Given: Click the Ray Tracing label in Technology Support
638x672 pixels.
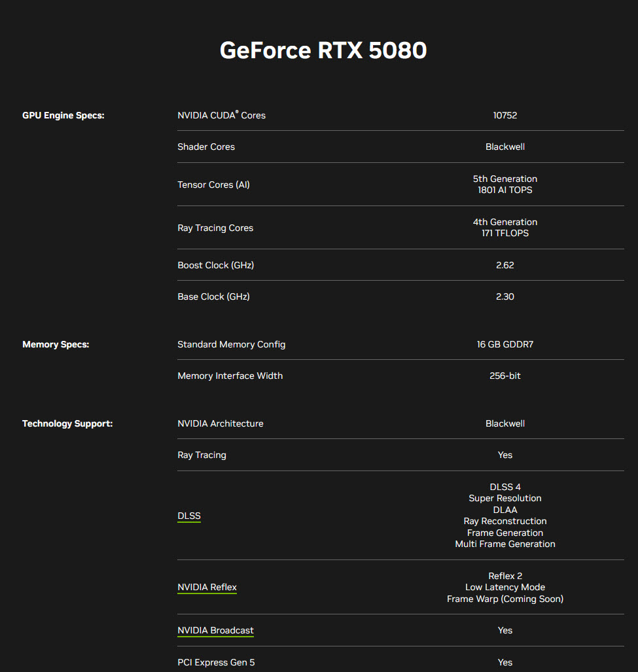Looking at the screenshot, I should (202, 455).
